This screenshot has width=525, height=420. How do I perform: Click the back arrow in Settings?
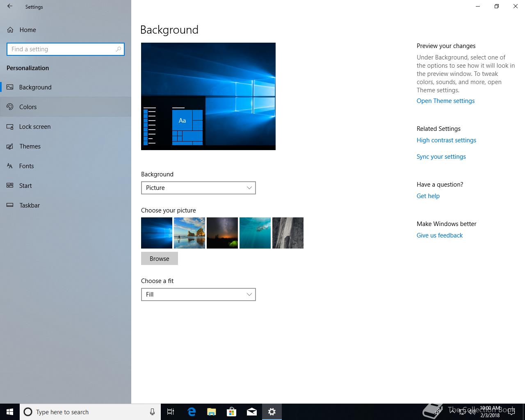(x=10, y=7)
